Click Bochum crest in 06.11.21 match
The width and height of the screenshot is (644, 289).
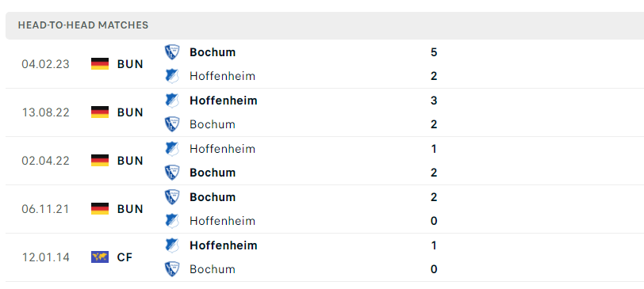click(172, 197)
